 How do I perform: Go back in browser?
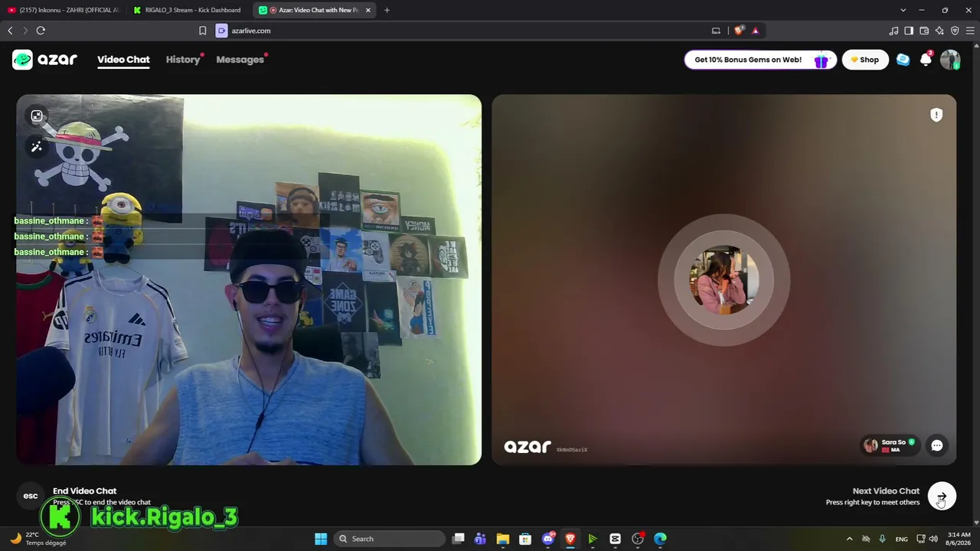point(10,31)
